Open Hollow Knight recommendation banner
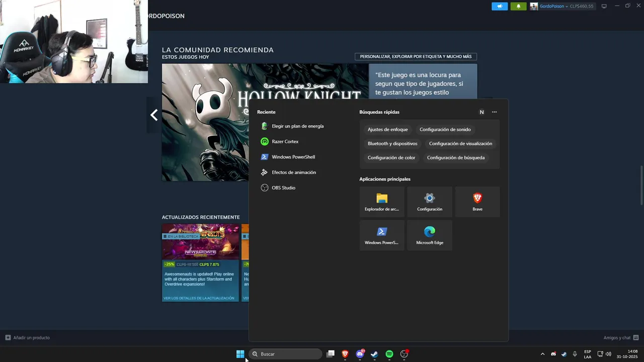This screenshot has width=644, height=362. (x=265, y=122)
